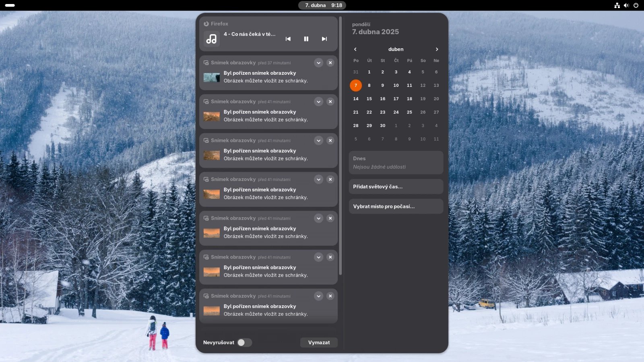The height and width of the screenshot is (362, 644).
Task: Open thumbnail of the 37-minutes-ago screenshot notification
Action: click(x=212, y=77)
